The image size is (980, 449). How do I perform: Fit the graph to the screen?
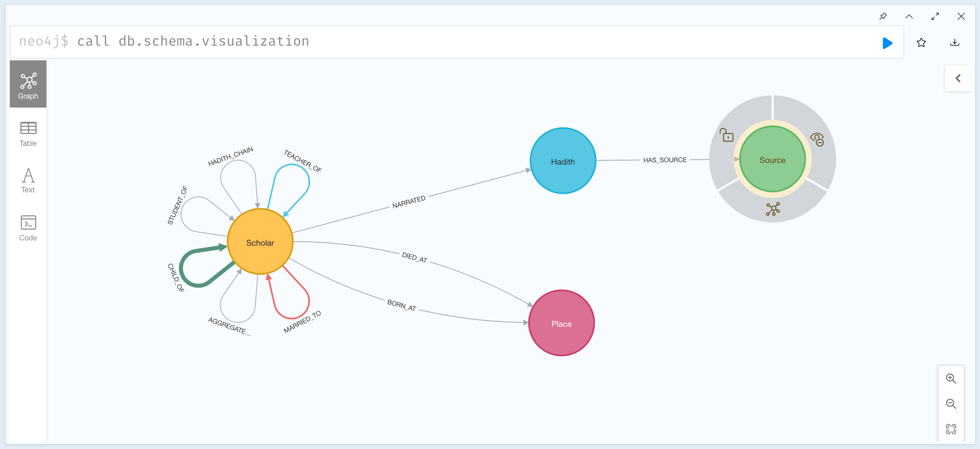951,429
